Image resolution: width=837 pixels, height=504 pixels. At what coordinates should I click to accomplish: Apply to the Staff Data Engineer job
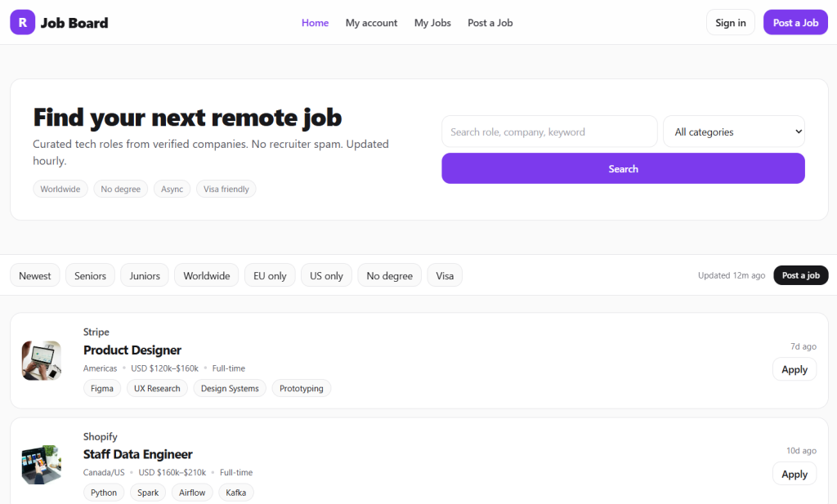point(794,474)
